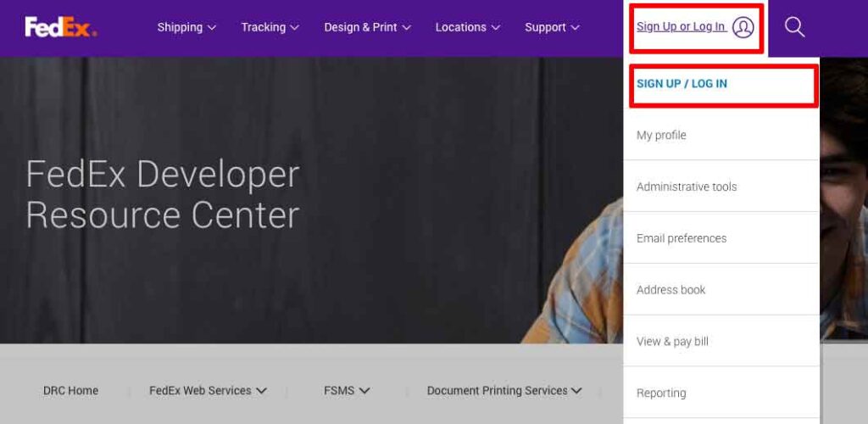Choose Administrative tools menu item
Screen dimensions: 868x424
pyautogui.click(x=721, y=187)
